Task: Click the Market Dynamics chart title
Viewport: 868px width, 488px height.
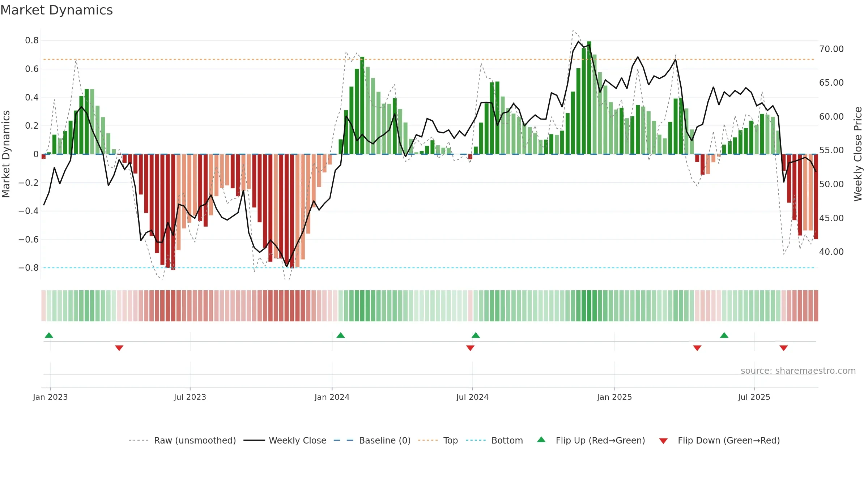Action: point(56,10)
